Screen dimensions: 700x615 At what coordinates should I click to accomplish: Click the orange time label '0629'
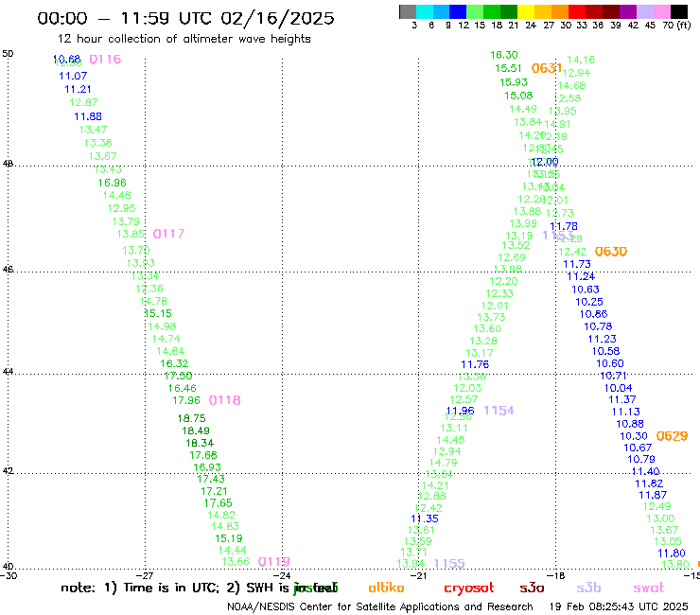pos(672,436)
